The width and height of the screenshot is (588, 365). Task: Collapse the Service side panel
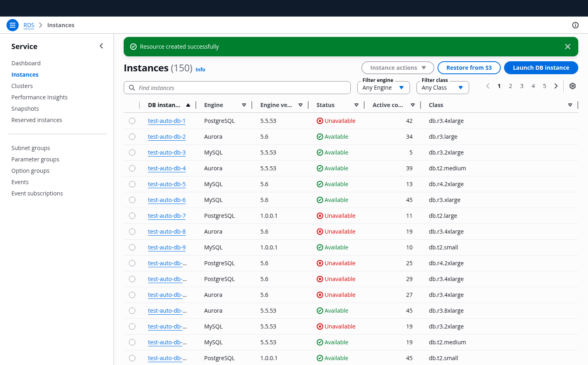pos(101,46)
